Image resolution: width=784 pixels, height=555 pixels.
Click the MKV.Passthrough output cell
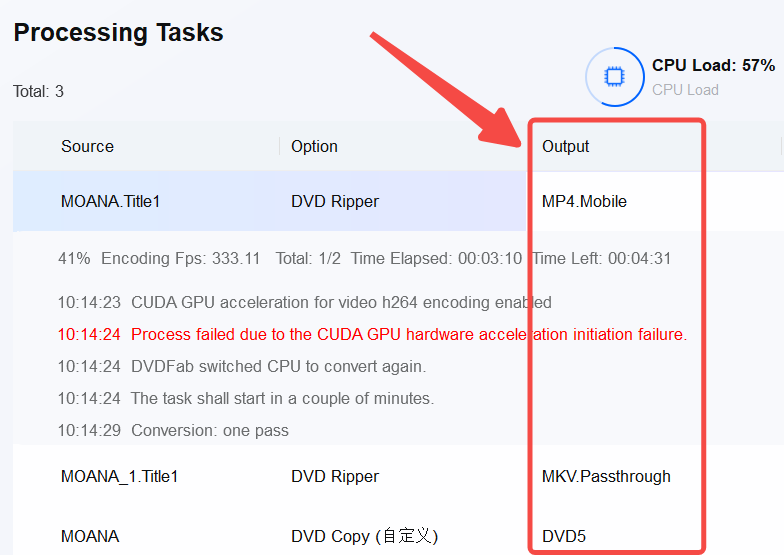(606, 476)
